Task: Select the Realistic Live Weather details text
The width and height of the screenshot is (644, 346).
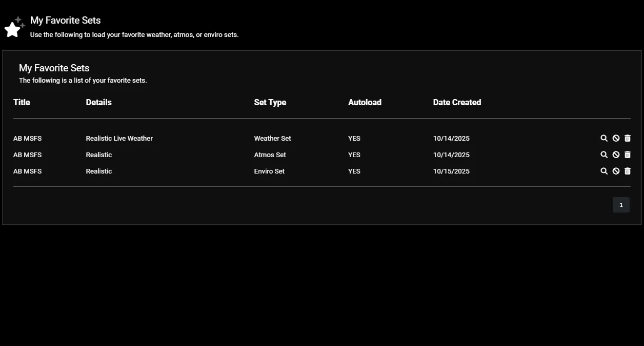Action: point(119,138)
